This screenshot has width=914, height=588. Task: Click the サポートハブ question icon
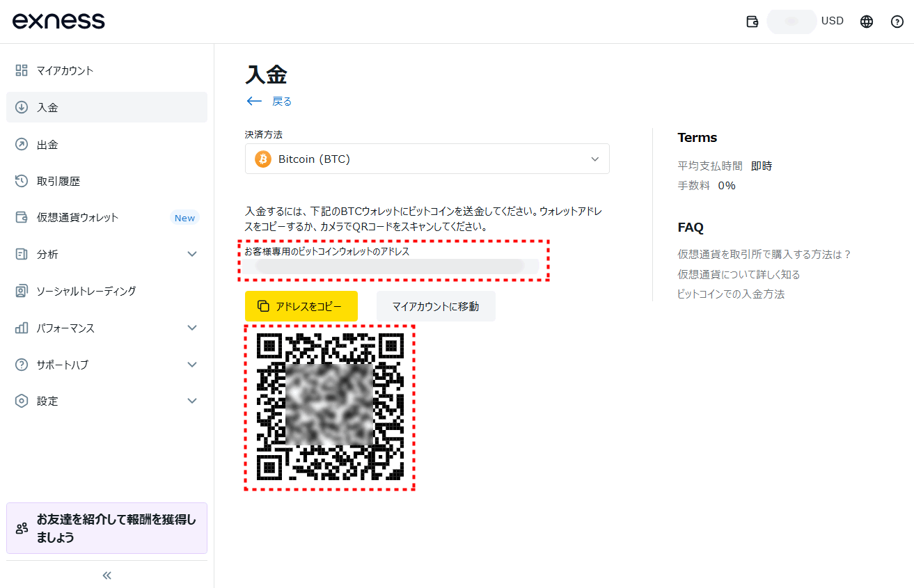(x=22, y=365)
